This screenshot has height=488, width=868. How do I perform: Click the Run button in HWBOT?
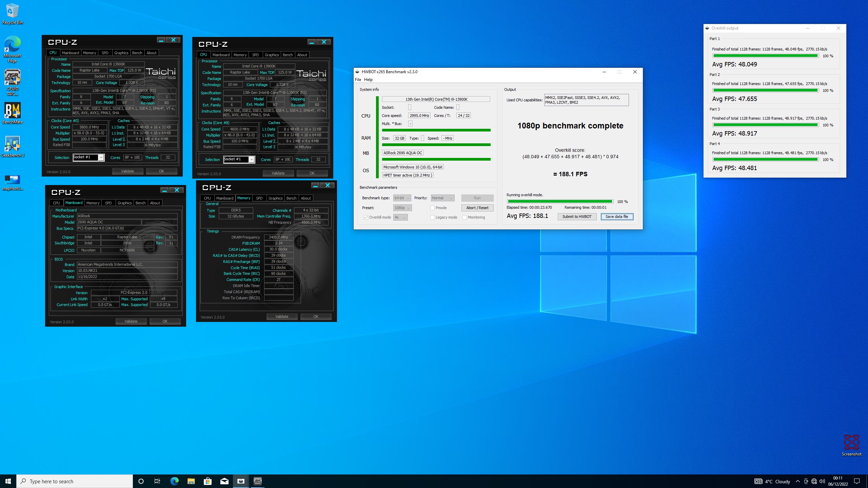477,198
